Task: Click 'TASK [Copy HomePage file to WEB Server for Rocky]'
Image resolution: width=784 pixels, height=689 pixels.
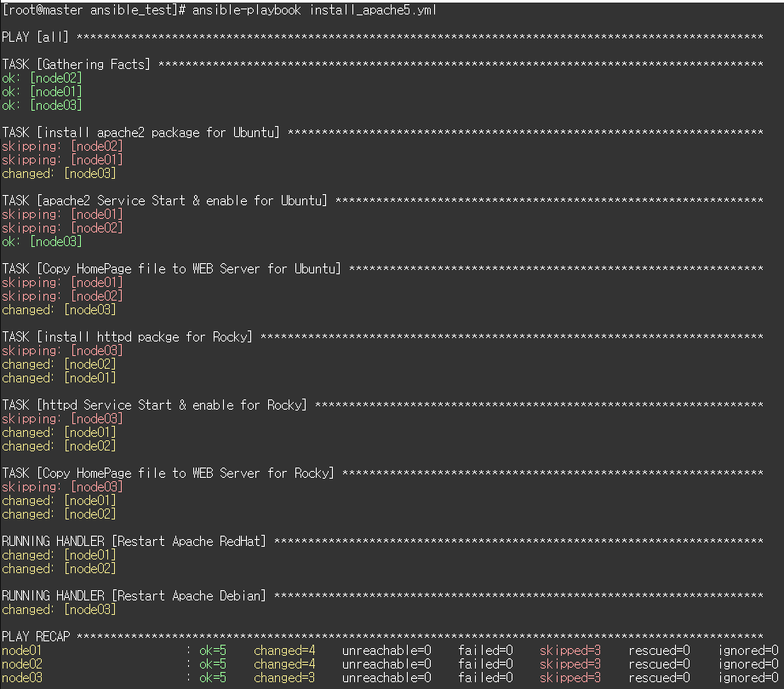Action: point(168,474)
